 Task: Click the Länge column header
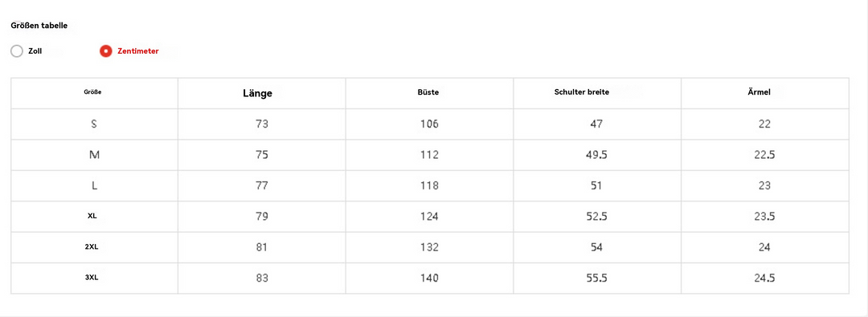(x=257, y=94)
